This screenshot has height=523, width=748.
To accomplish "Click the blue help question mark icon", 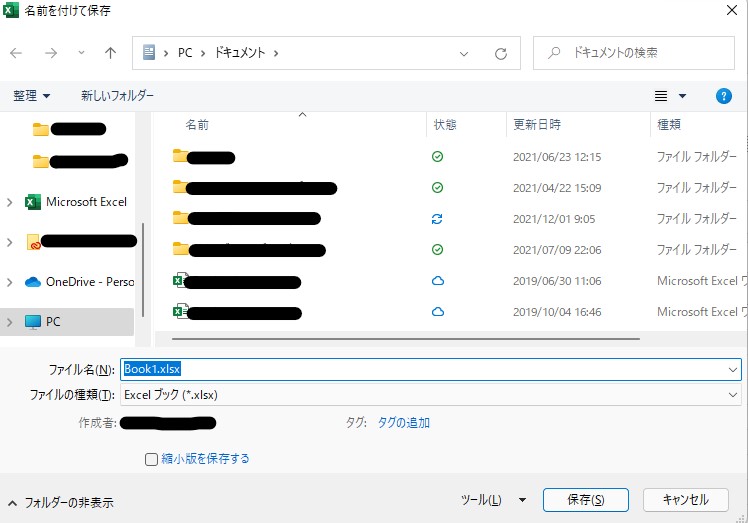I will coord(724,96).
